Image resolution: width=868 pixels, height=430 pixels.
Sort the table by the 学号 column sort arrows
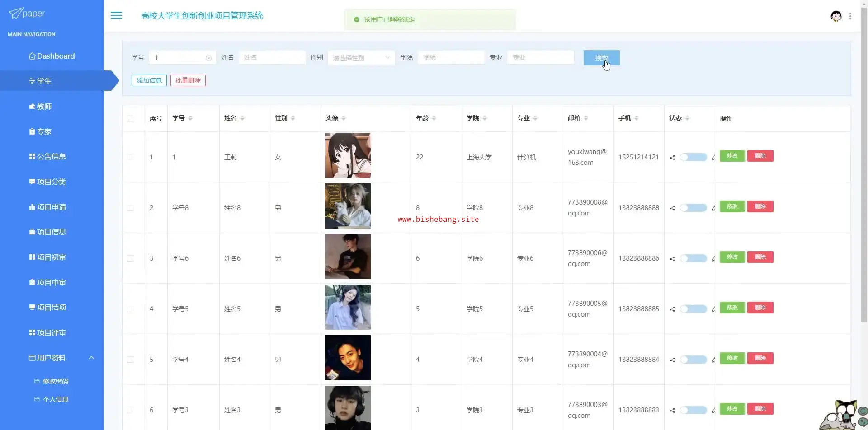[190, 118]
